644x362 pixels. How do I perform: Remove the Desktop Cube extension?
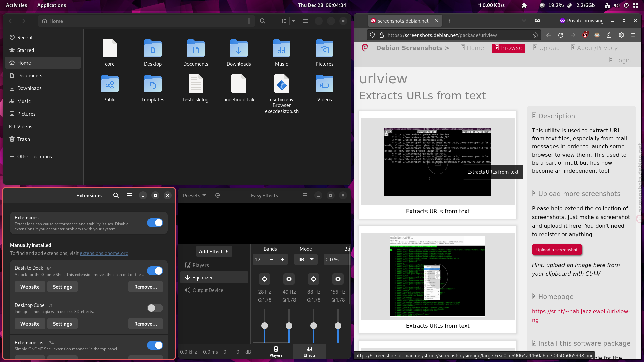(146, 324)
